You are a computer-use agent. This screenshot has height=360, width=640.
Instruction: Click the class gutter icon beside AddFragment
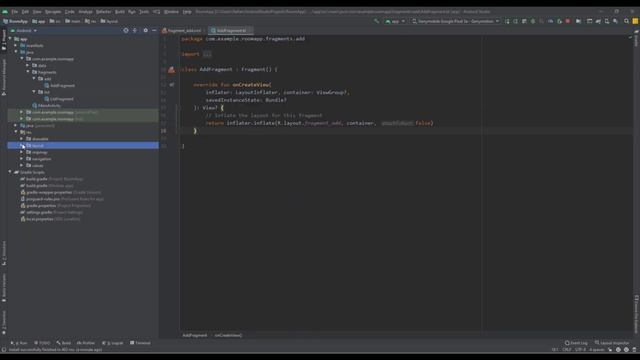(171, 70)
